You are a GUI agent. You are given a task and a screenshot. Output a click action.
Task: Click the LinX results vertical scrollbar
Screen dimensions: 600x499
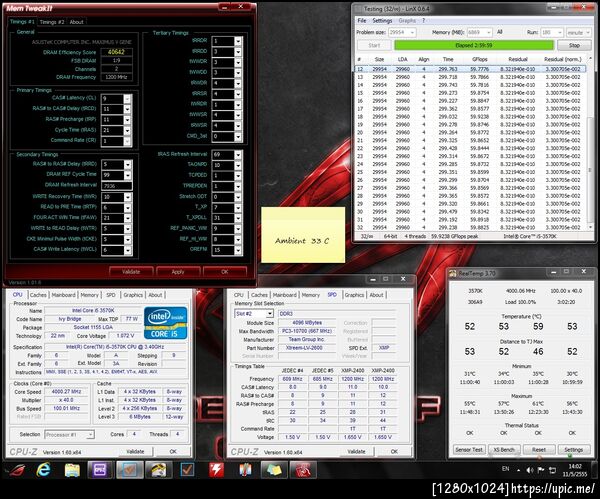coord(590,144)
